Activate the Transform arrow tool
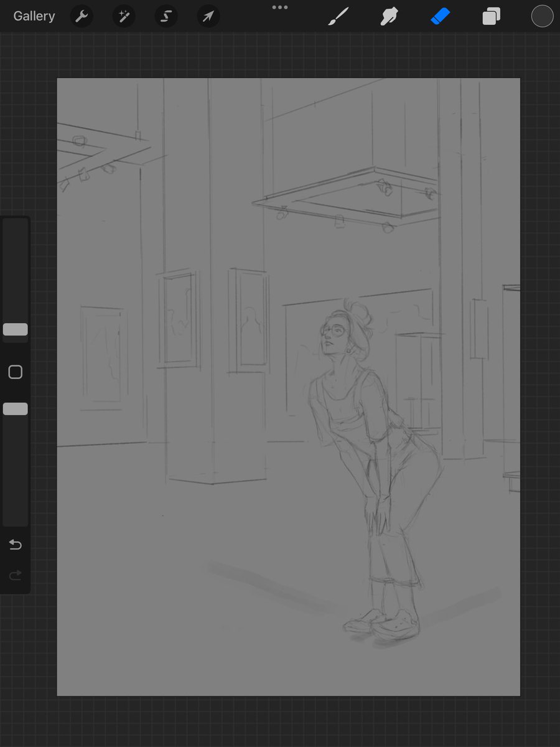 coord(208,16)
